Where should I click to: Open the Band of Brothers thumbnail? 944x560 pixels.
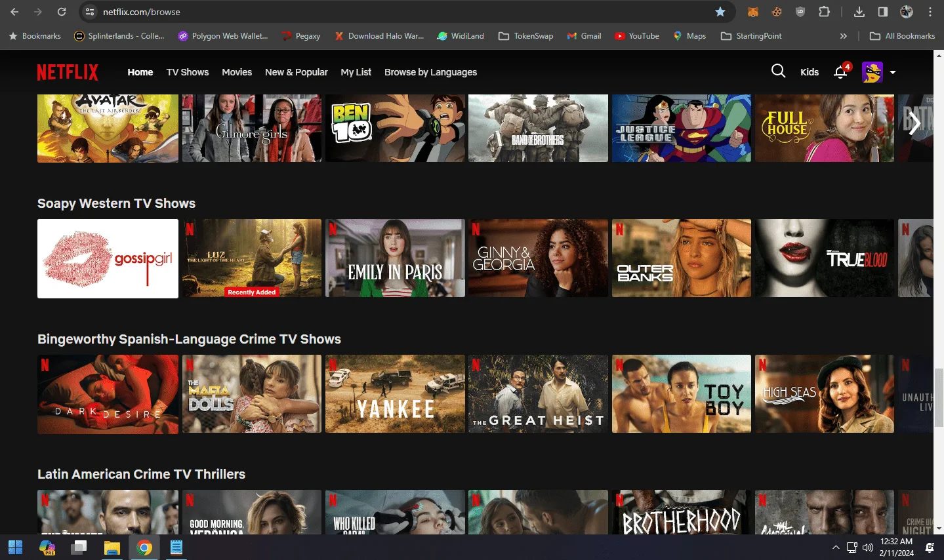point(538,128)
